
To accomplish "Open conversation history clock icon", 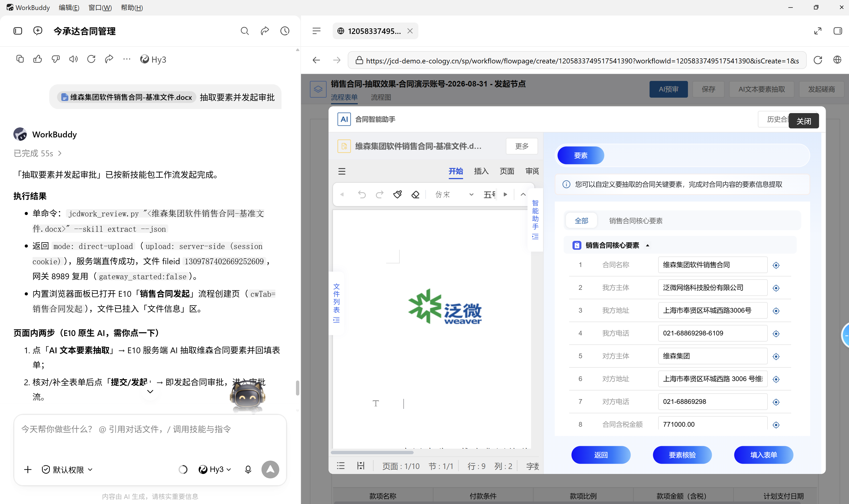I will tap(285, 31).
